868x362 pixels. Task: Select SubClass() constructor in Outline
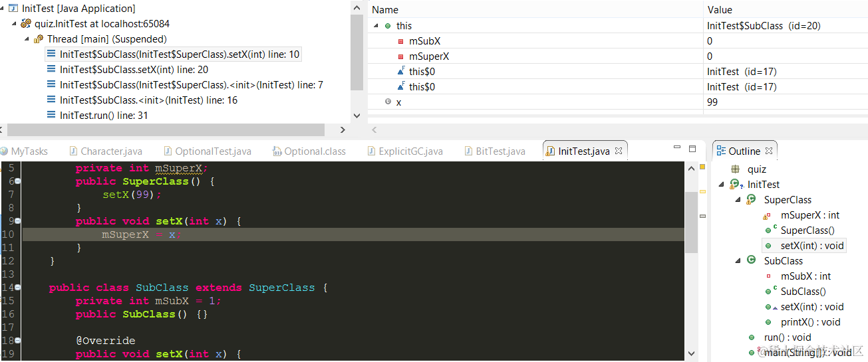803,292
